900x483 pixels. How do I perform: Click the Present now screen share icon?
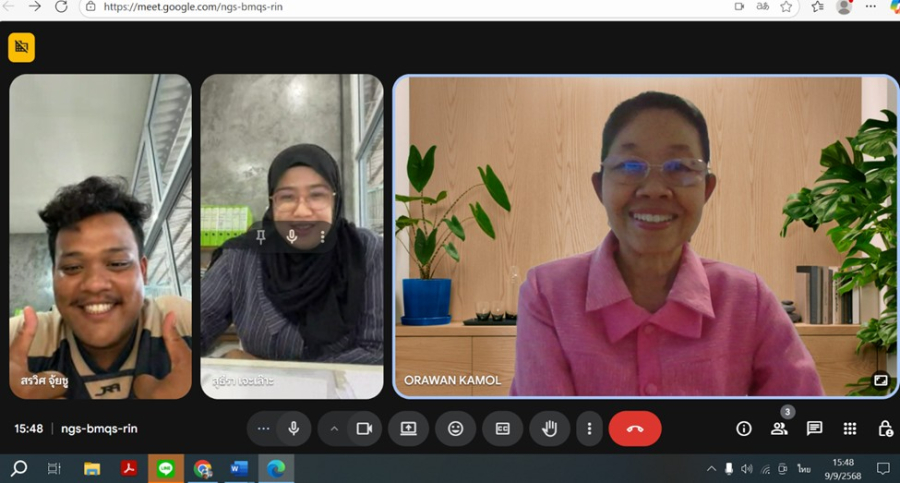point(408,428)
